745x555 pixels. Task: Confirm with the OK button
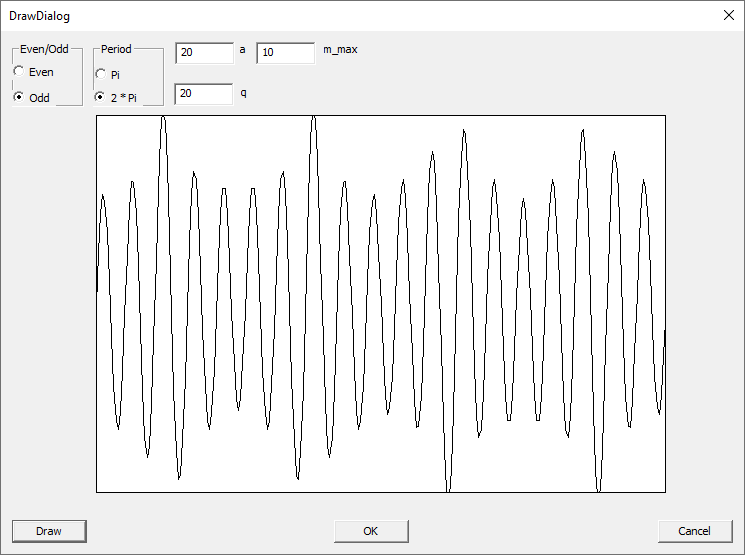pos(371,531)
